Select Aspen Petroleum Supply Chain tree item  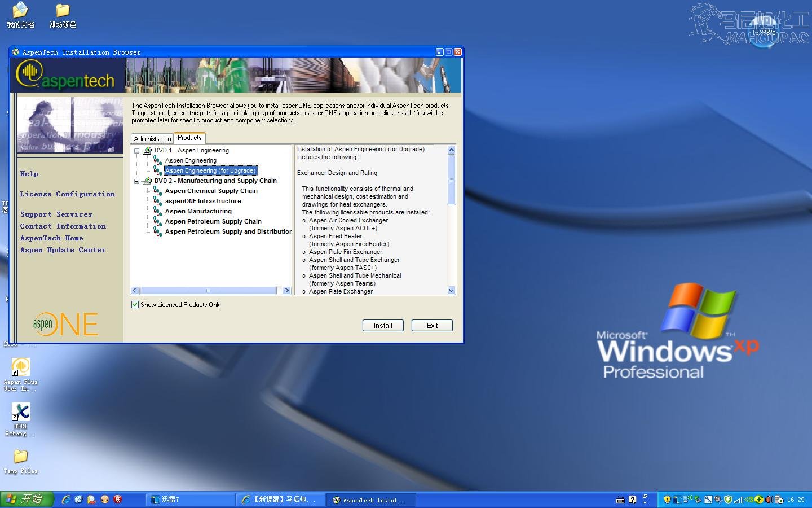tap(213, 222)
